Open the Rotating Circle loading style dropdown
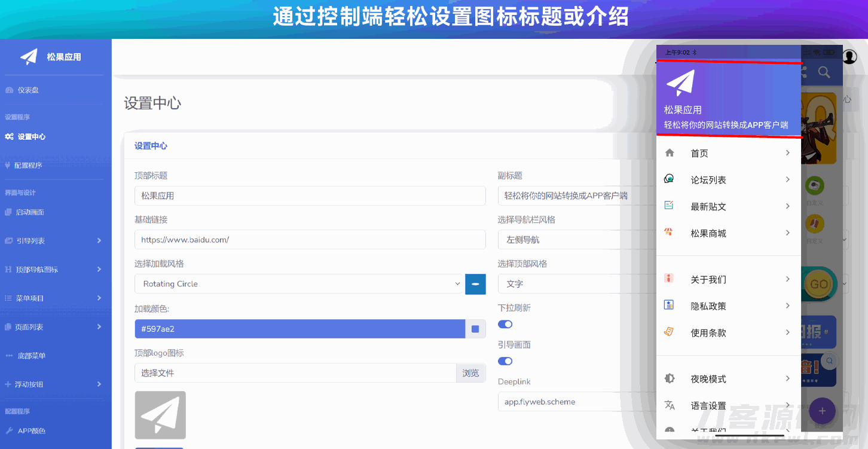868x449 pixels. [299, 284]
